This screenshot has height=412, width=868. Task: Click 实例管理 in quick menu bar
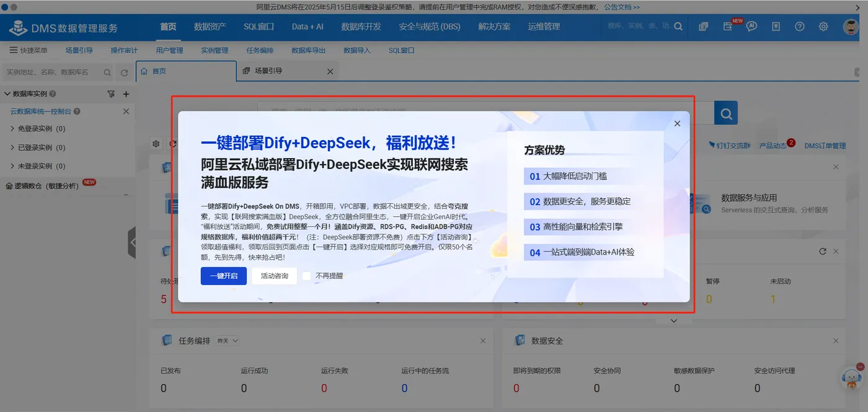215,50
